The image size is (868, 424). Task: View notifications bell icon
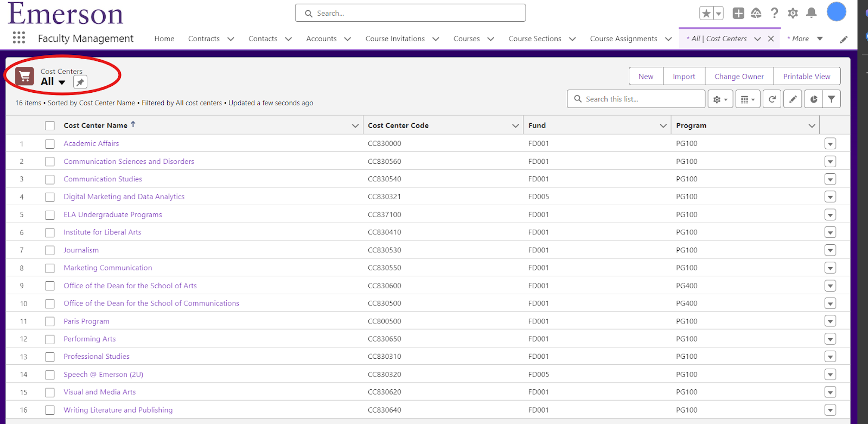click(812, 13)
